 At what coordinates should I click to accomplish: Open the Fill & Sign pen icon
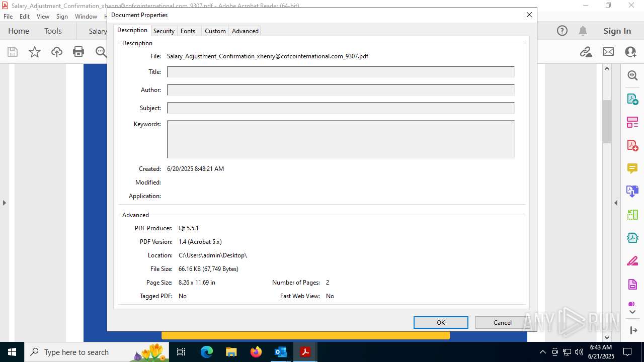click(632, 261)
